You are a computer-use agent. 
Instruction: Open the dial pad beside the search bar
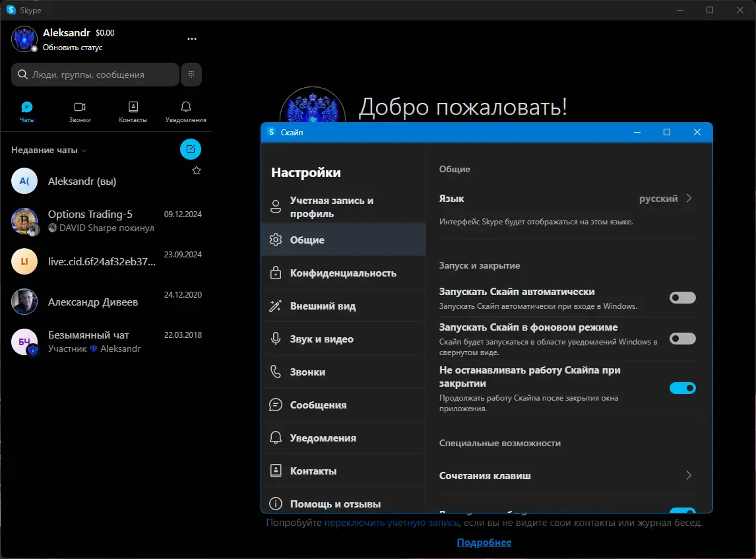pyautogui.click(x=191, y=74)
